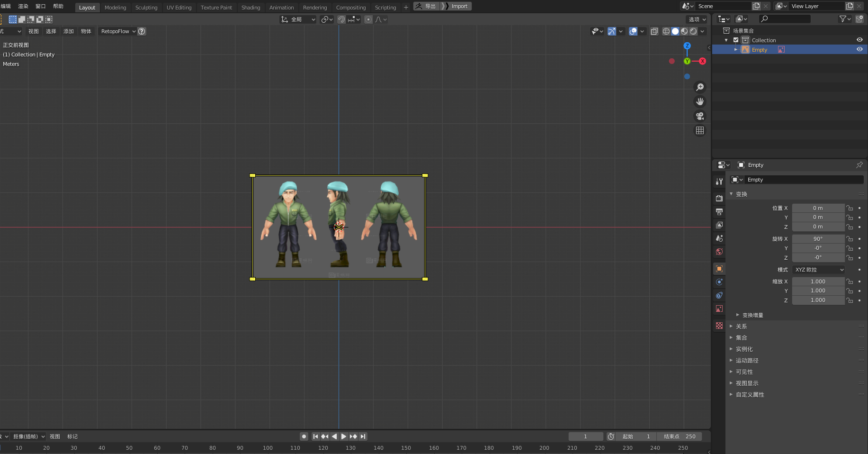Click the outliner search field
Image resolution: width=868 pixels, height=454 pixels.
point(785,19)
